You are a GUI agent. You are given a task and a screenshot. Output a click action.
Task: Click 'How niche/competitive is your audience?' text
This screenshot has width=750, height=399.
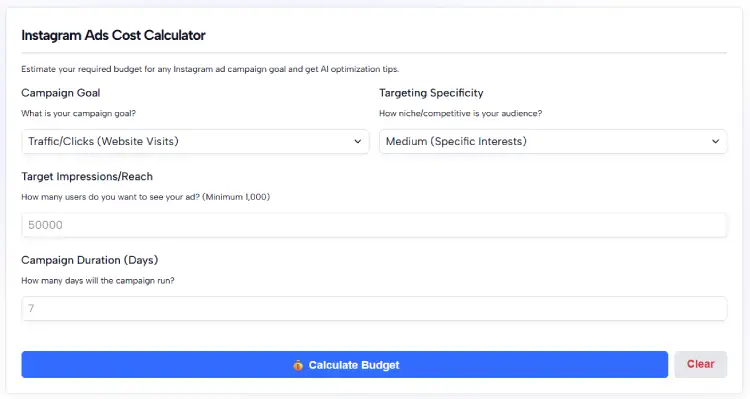pos(461,113)
